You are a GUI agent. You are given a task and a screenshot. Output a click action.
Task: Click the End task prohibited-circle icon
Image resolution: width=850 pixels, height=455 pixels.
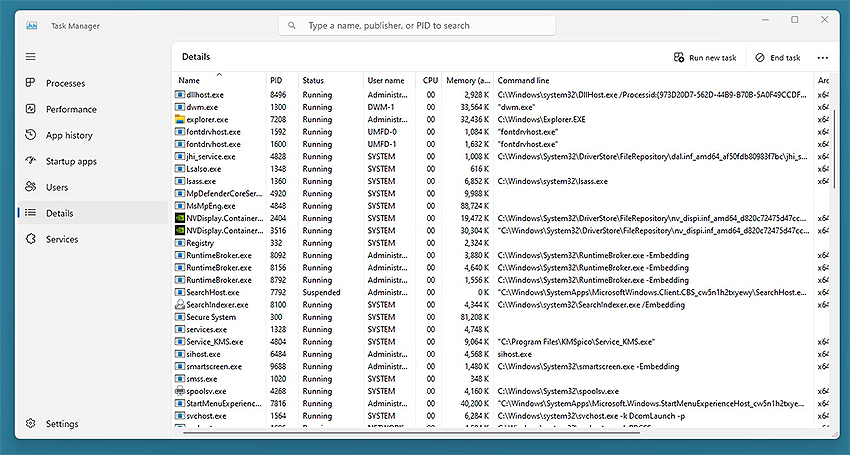point(760,57)
